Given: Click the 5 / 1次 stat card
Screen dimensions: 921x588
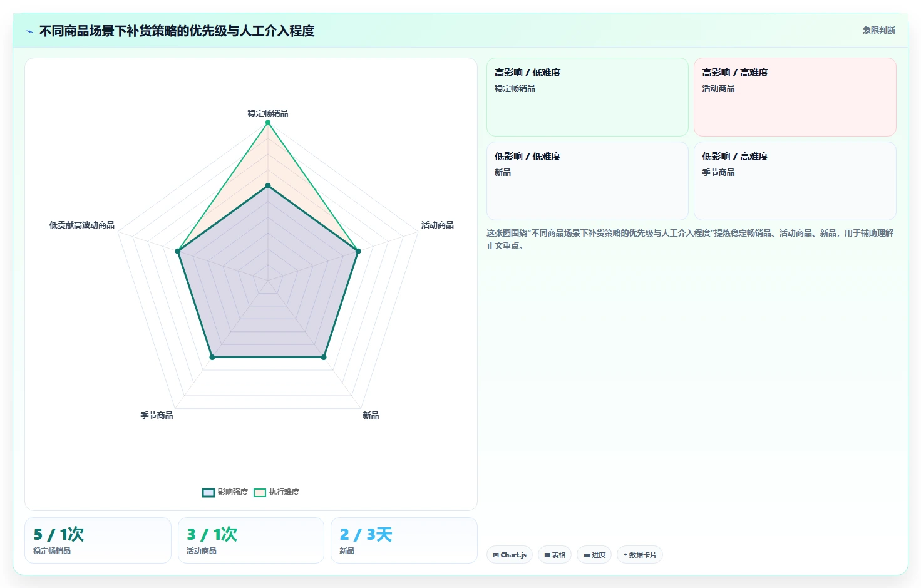Looking at the screenshot, I should pyautogui.click(x=98, y=540).
